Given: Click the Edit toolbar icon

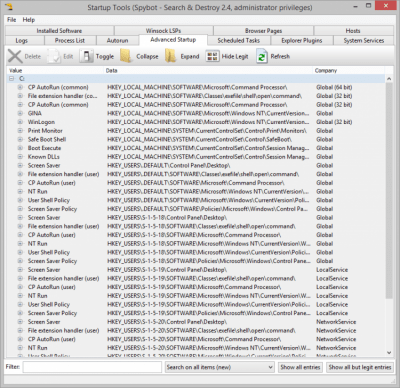Looking at the screenshot, I should [x=53, y=56].
